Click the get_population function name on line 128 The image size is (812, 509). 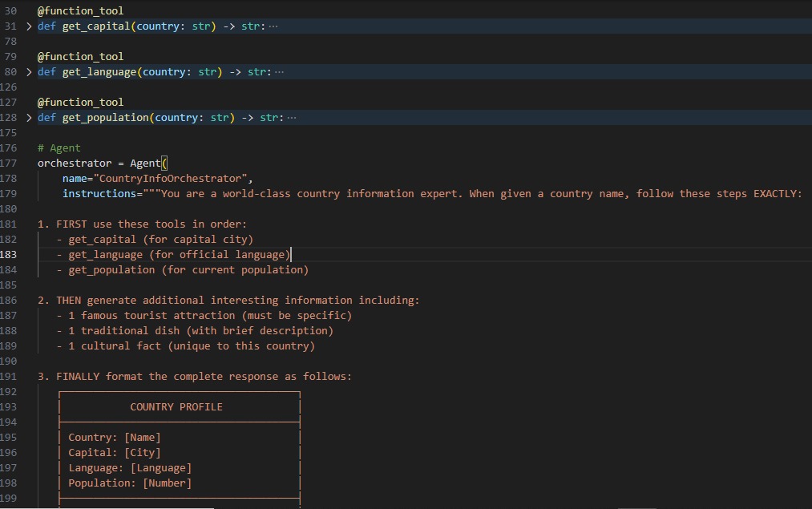[x=105, y=118]
